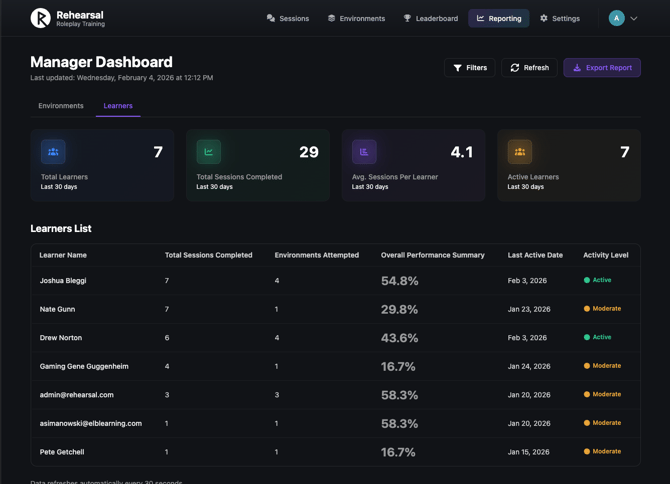The width and height of the screenshot is (670, 484).
Task: Select the Learners tab
Action: [118, 106]
